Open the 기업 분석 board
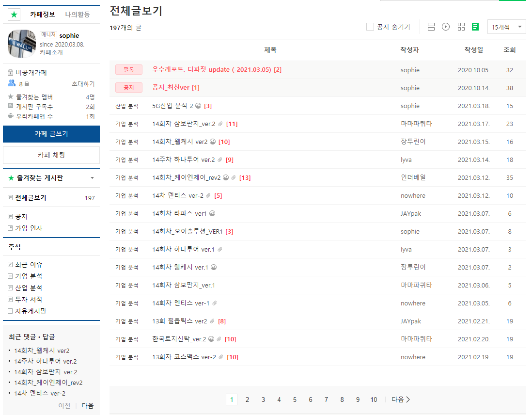Screen dimensions: 532x415 29,276
